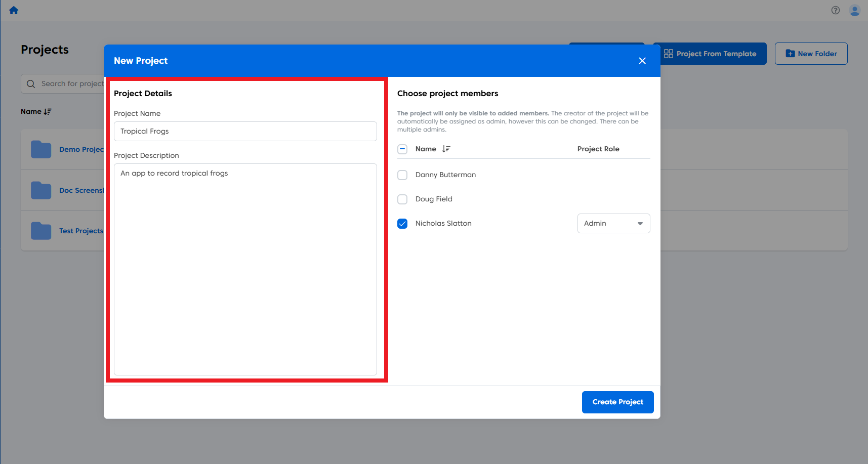Viewport: 868px width, 464px height.
Task: Click the Doc Screens folder icon
Action: coord(41,190)
